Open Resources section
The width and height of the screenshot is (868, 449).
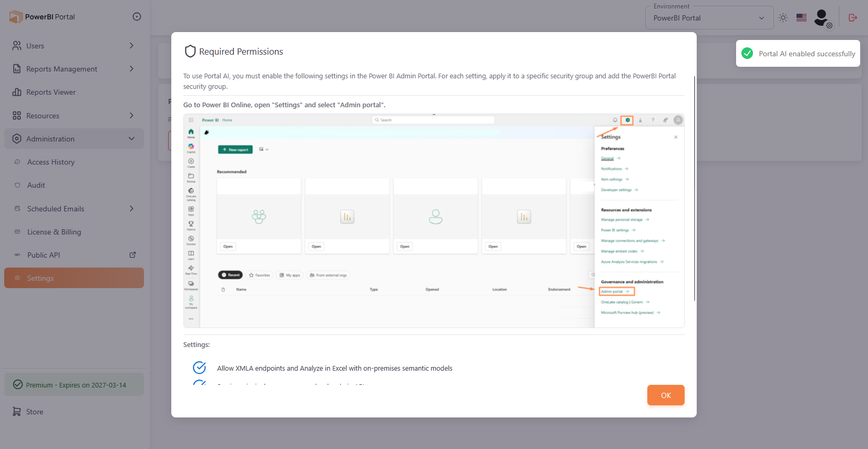pos(74,116)
